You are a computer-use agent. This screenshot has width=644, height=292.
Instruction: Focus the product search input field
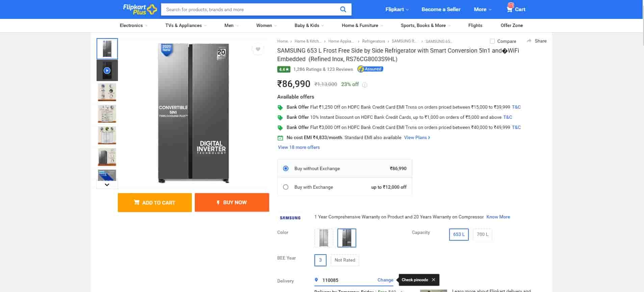(x=250, y=9)
